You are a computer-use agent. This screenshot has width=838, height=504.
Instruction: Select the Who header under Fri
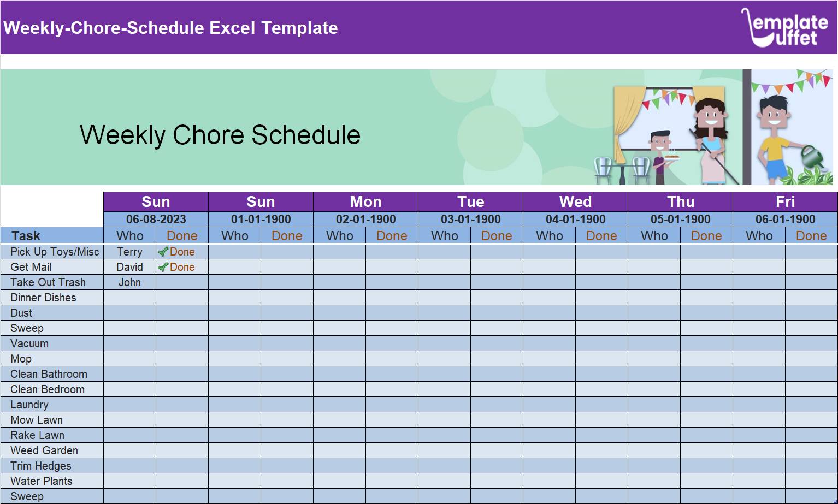[x=759, y=236]
